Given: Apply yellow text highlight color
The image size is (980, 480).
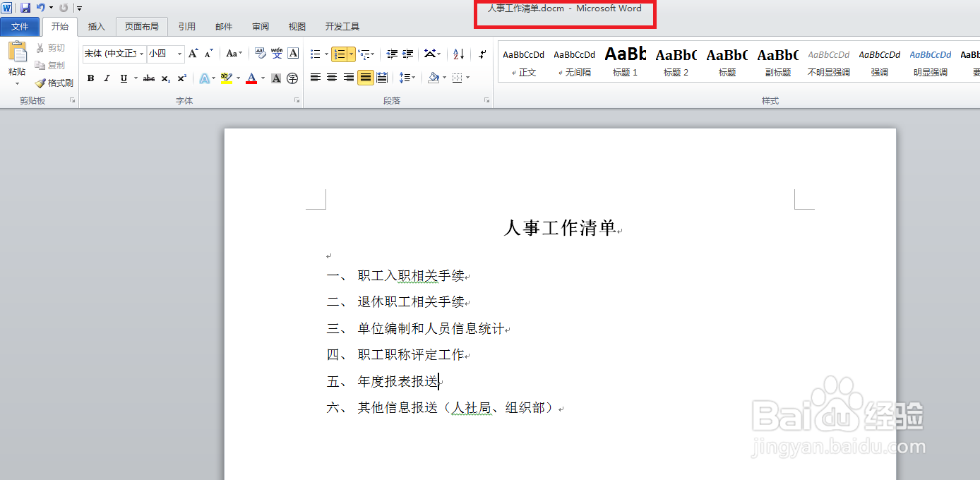Looking at the screenshot, I should 226,78.
